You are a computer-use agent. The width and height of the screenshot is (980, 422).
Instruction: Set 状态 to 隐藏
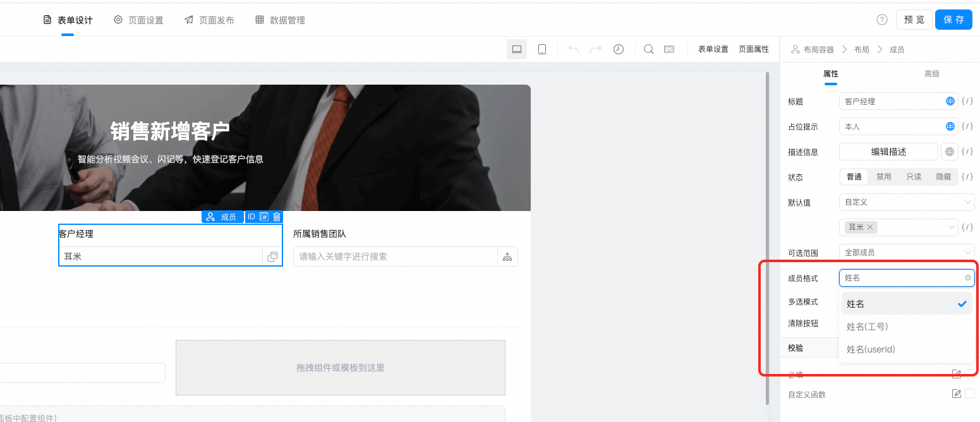(x=943, y=177)
